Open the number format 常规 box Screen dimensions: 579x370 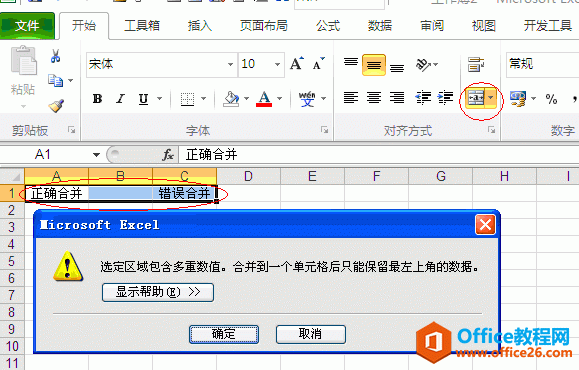[542, 64]
